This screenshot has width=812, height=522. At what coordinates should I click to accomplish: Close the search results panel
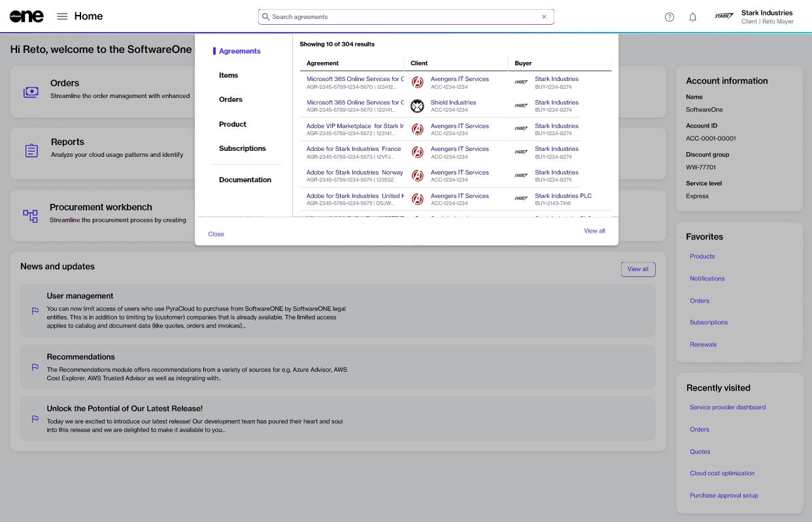pyautogui.click(x=216, y=234)
